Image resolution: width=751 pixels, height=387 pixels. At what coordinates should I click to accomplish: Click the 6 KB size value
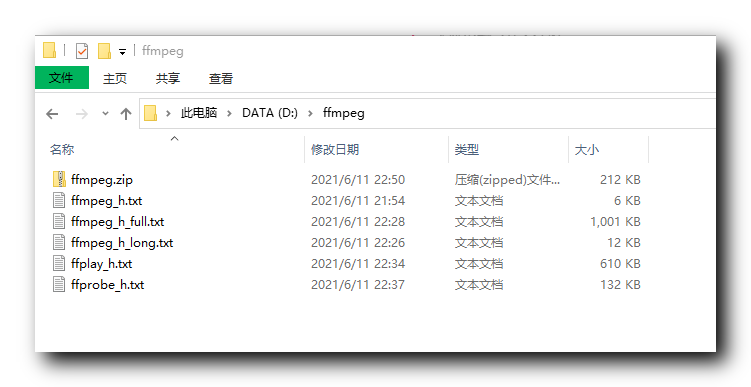click(627, 201)
